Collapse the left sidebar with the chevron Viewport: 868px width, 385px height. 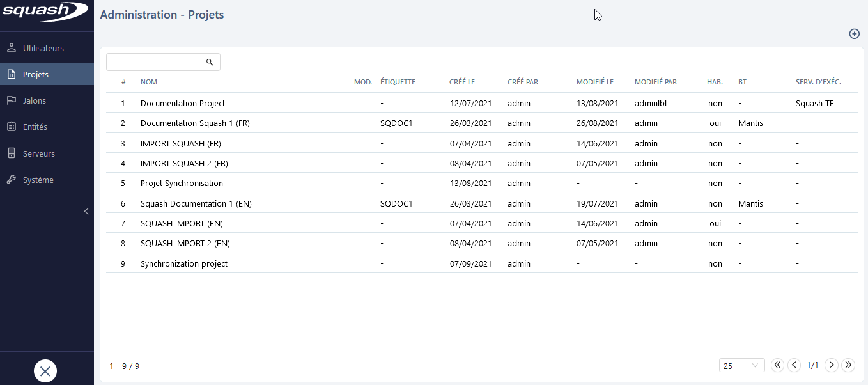[x=86, y=211]
